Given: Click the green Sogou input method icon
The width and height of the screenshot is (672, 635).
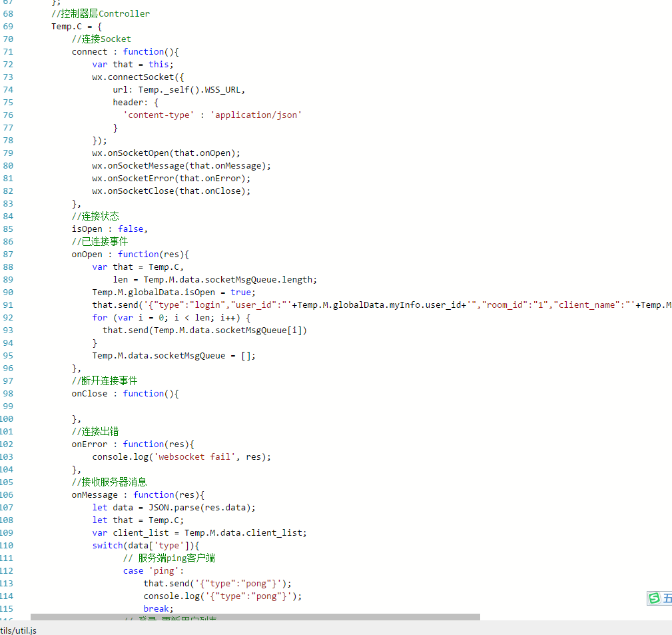Looking at the screenshot, I should [x=654, y=598].
